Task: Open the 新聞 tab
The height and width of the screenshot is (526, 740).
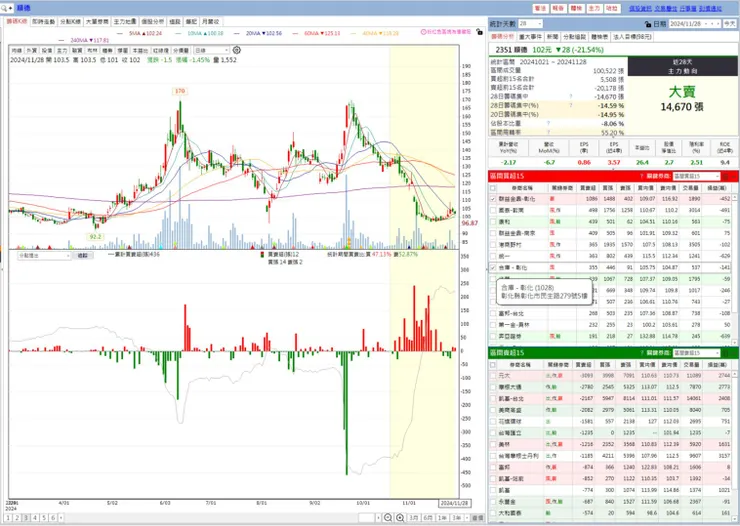Action: click(552, 37)
